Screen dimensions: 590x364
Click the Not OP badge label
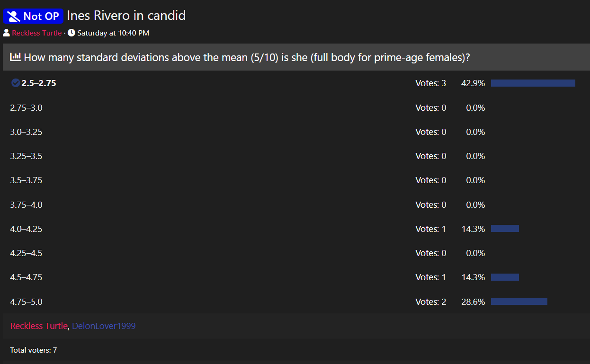pos(41,17)
